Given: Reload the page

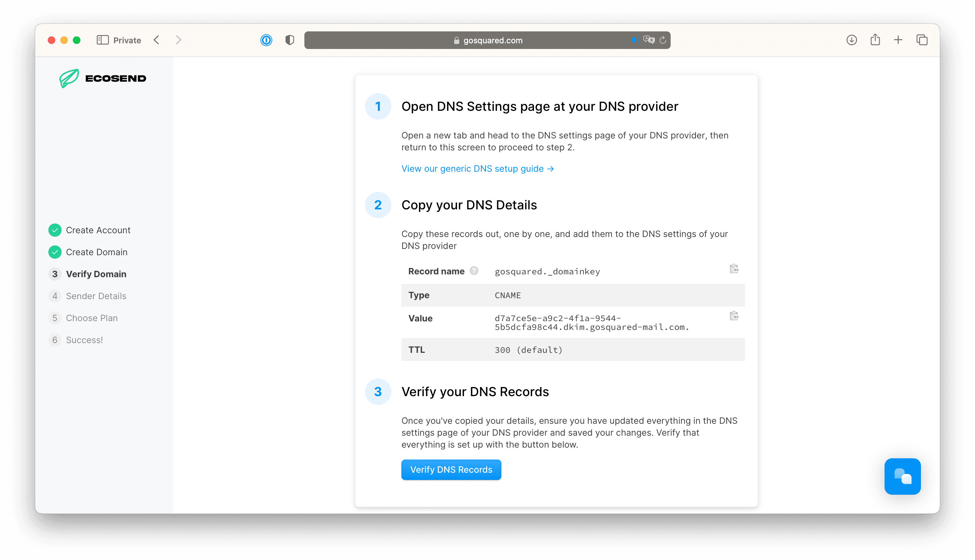Looking at the screenshot, I should click(x=662, y=40).
